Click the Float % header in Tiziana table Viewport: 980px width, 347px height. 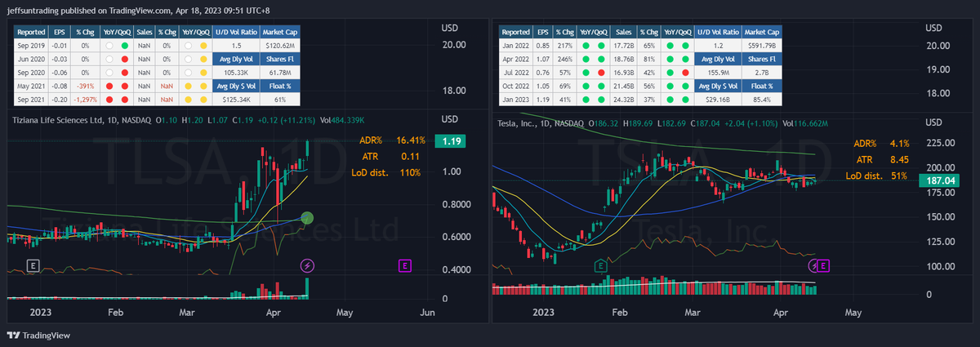click(x=278, y=85)
